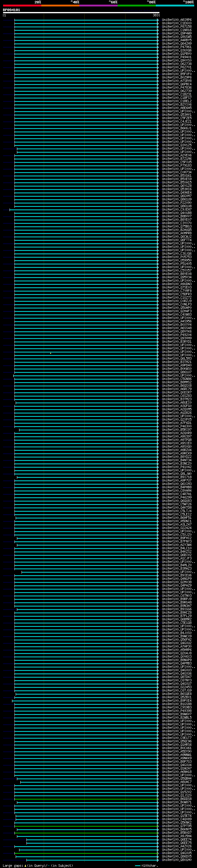
Task: Select hit label UniRef100_B3TM23
Action: [x=176, y=399]
